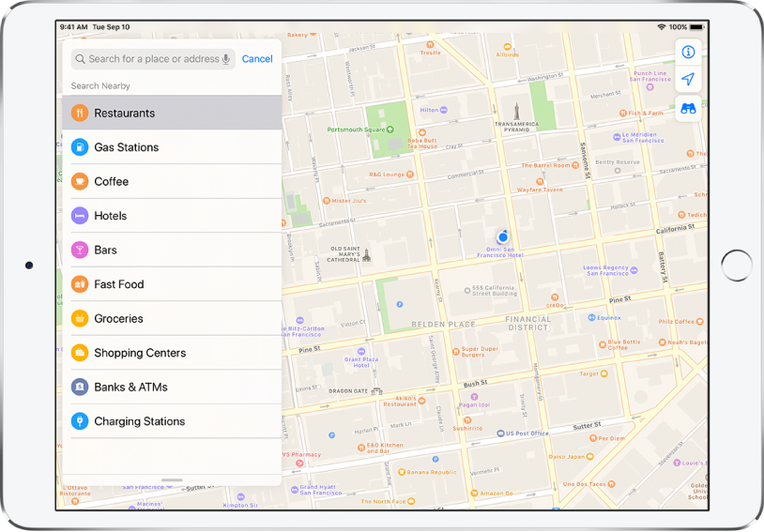The image size is (764, 532).
Task: Tap the blue Gas Stations pump icon
Action: pos(80,147)
